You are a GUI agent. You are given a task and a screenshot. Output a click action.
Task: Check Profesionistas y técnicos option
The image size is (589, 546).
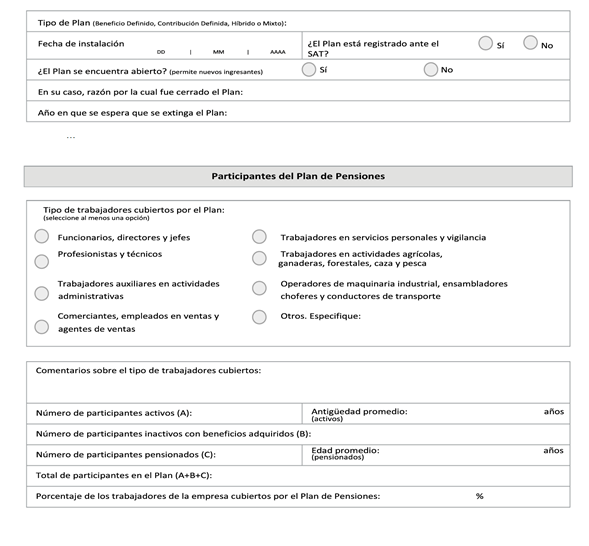coord(42,261)
